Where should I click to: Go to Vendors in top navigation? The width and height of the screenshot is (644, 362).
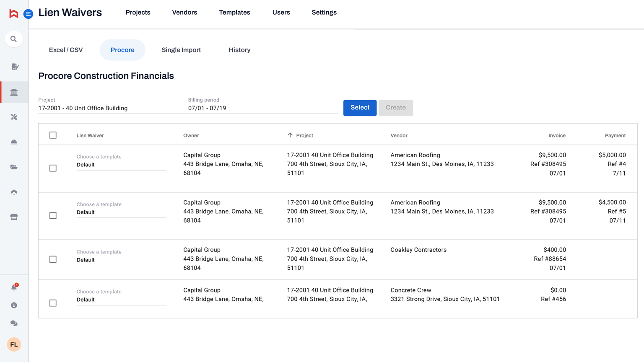[184, 13]
